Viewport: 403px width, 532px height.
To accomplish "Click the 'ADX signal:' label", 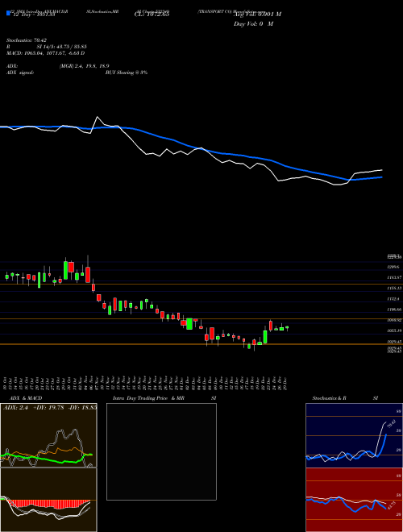I will 20,73.
